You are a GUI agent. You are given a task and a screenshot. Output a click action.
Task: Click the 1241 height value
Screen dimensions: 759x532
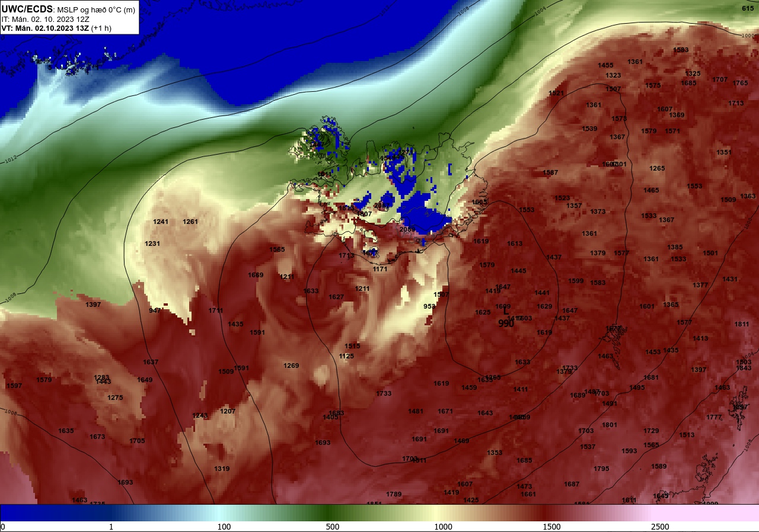161,222
